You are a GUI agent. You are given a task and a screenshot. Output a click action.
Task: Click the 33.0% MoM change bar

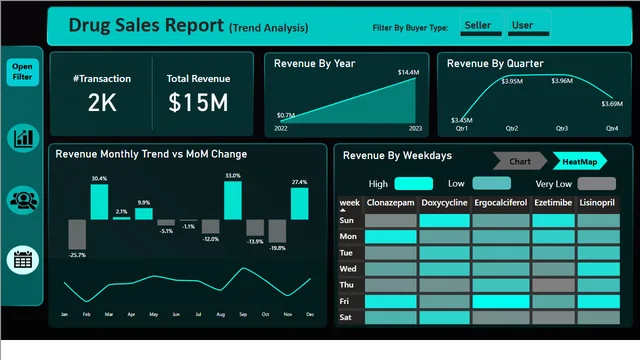[x=233, y=200]
